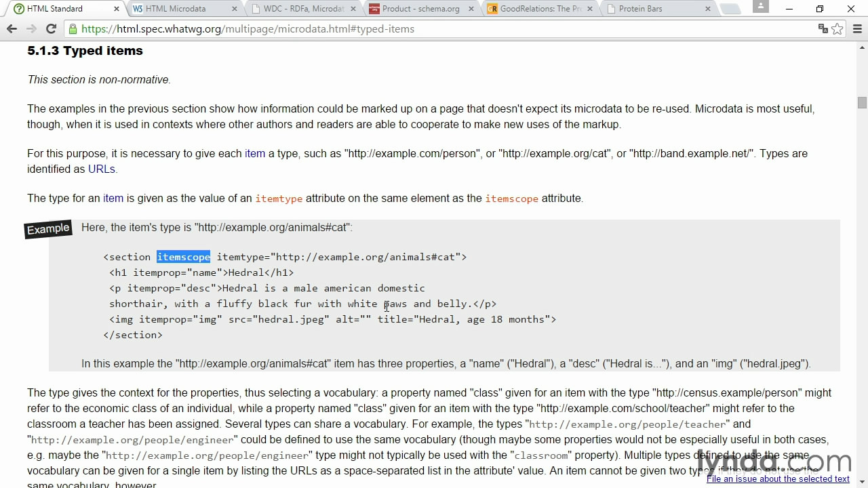
Task: Click 'http://example.org/people/teacher' code text
Action: (627, 424)
